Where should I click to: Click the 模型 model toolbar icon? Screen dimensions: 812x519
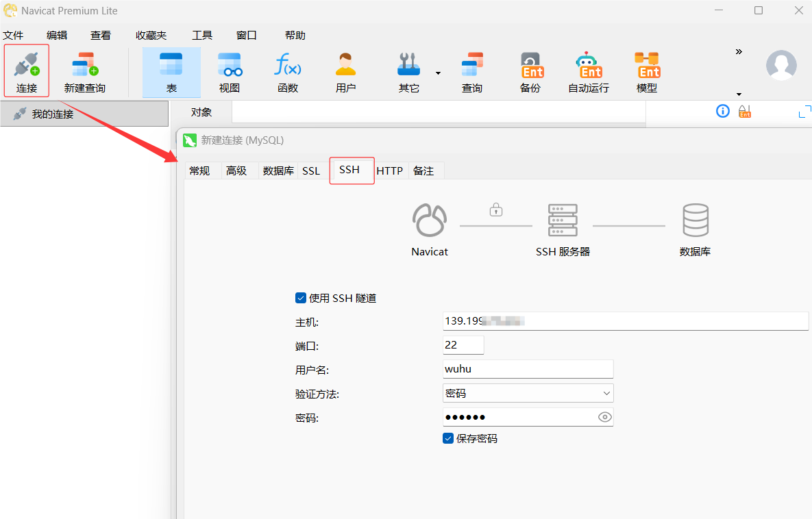tap(647, 73)
